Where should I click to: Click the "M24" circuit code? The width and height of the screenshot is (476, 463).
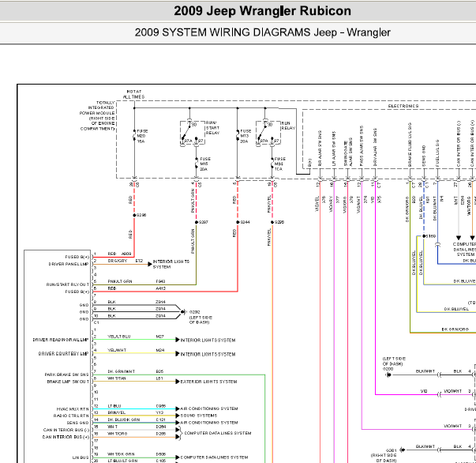tap(160, 350)
